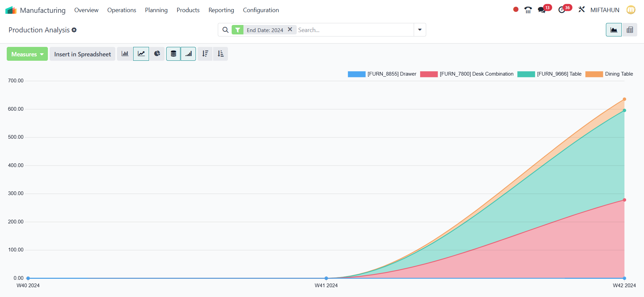Select line chart mode
The height and width of the screenshot is (297, 644).
[x=141, y=54]
